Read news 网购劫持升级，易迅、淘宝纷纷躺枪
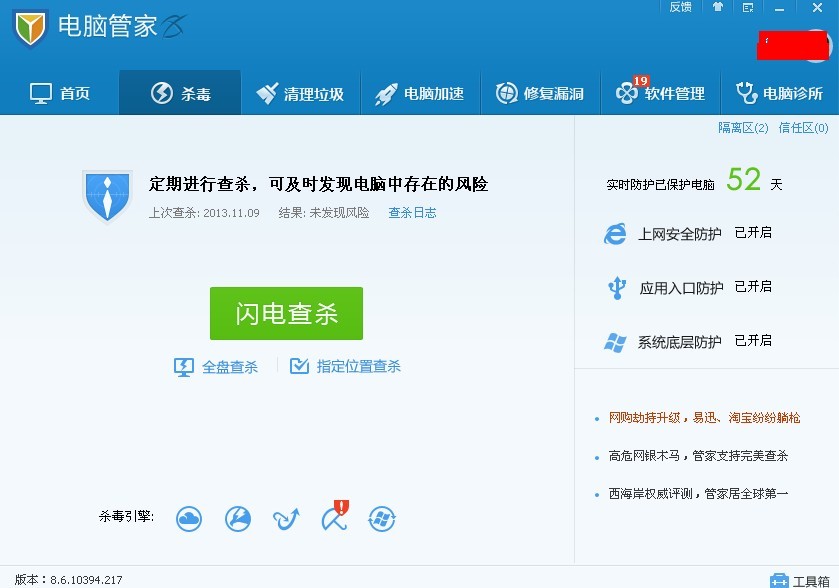This screenshot has height=588, width=839. [704, 418]
